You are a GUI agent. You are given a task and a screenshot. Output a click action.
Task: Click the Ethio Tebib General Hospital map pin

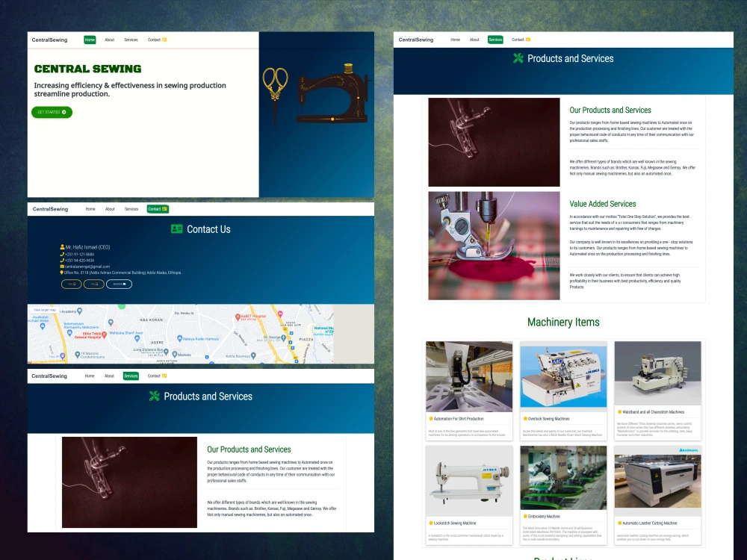(105, 335)
